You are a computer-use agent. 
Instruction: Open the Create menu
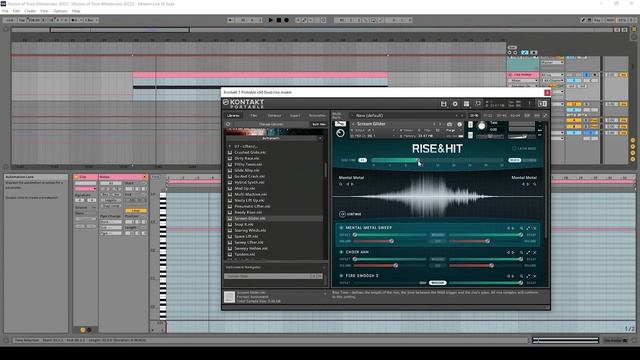(30, 11)
